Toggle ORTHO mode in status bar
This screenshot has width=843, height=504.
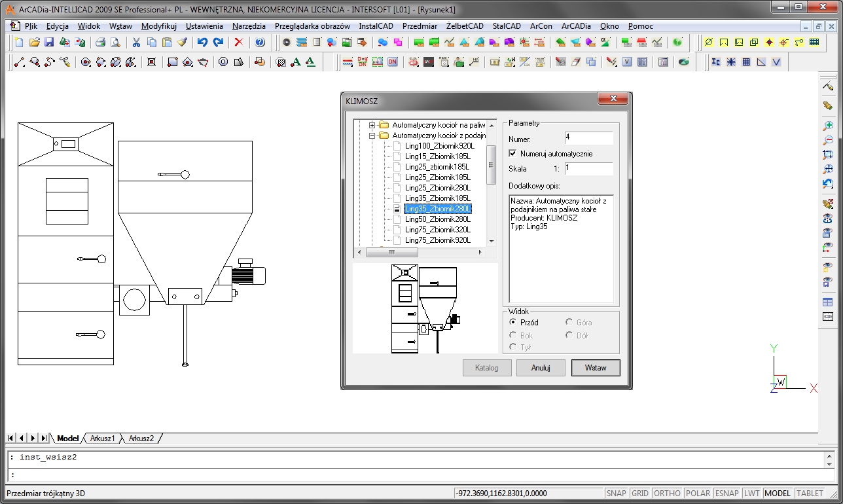[x=667, y=494]
